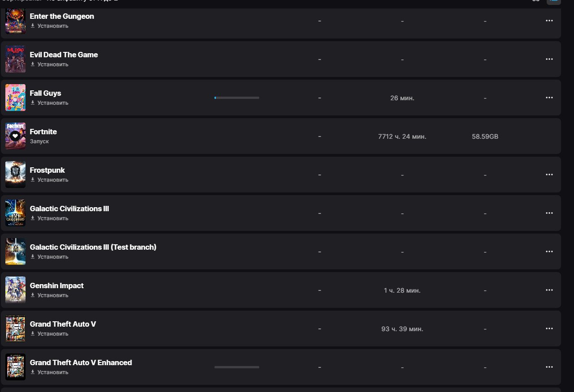Open the ellipsis menu for Fall Guys

[549, 98]
